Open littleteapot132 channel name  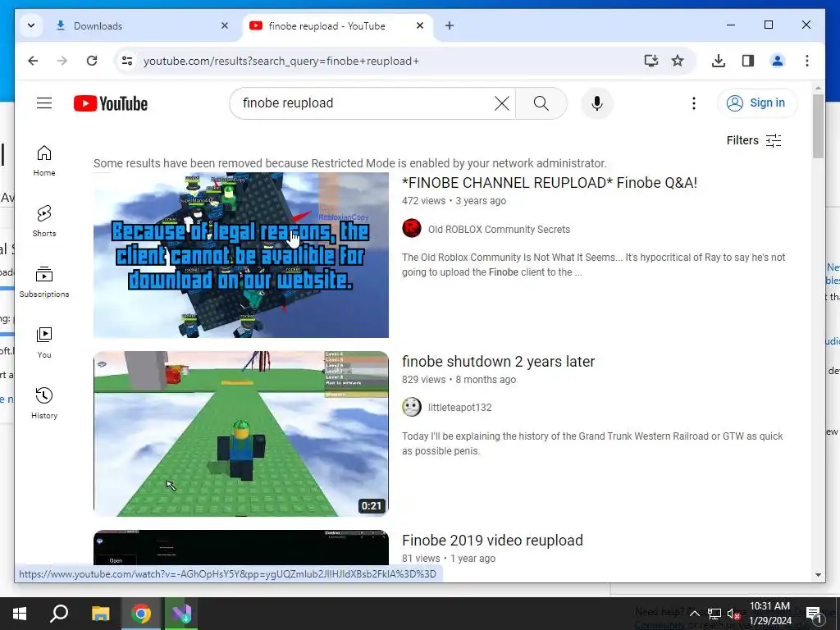click(x=459, y=407)
